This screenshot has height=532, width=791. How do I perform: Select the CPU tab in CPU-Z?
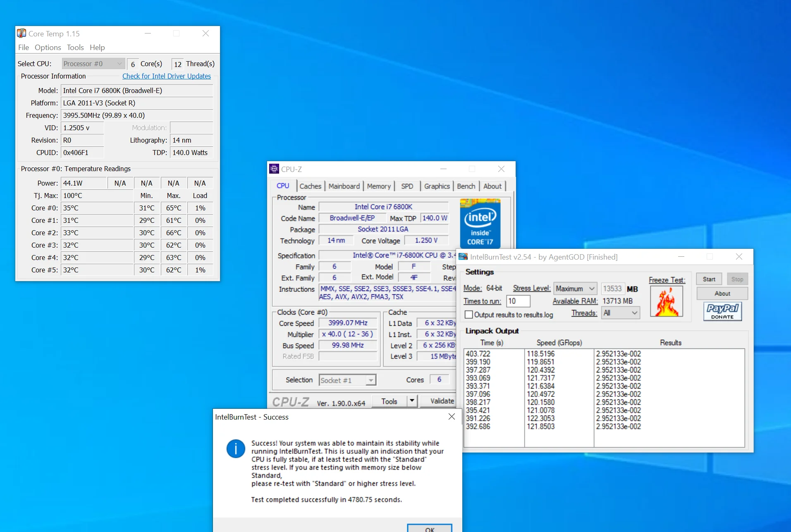(283, 186)
